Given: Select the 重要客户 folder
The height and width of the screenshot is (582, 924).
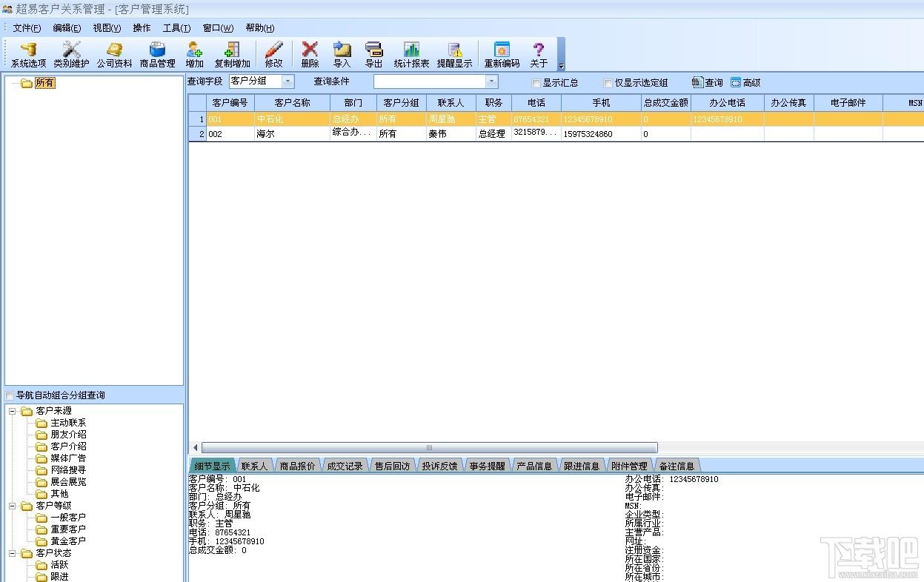Looking at the screenshot, I should click(x=68, y=529).
